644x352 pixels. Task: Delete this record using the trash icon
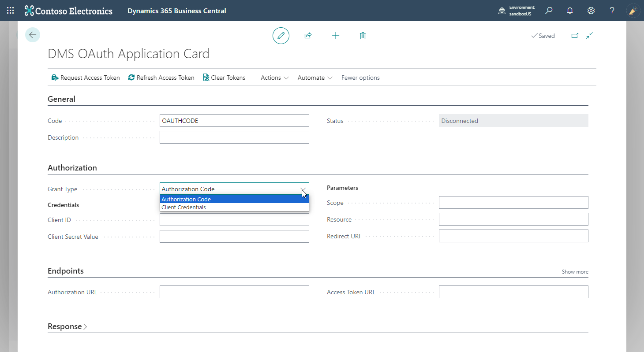(363, 36)
